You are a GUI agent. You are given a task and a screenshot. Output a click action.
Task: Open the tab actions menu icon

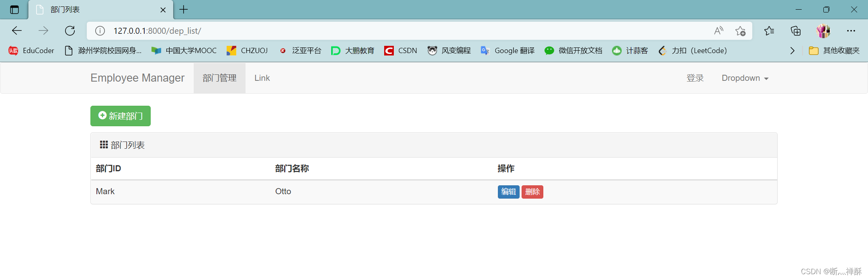14,10
